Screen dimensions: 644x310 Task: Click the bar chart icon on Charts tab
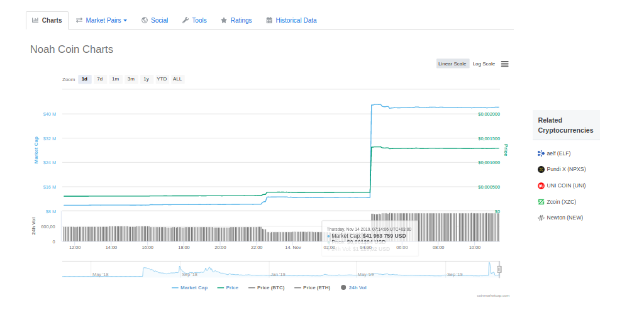(35, 20)
